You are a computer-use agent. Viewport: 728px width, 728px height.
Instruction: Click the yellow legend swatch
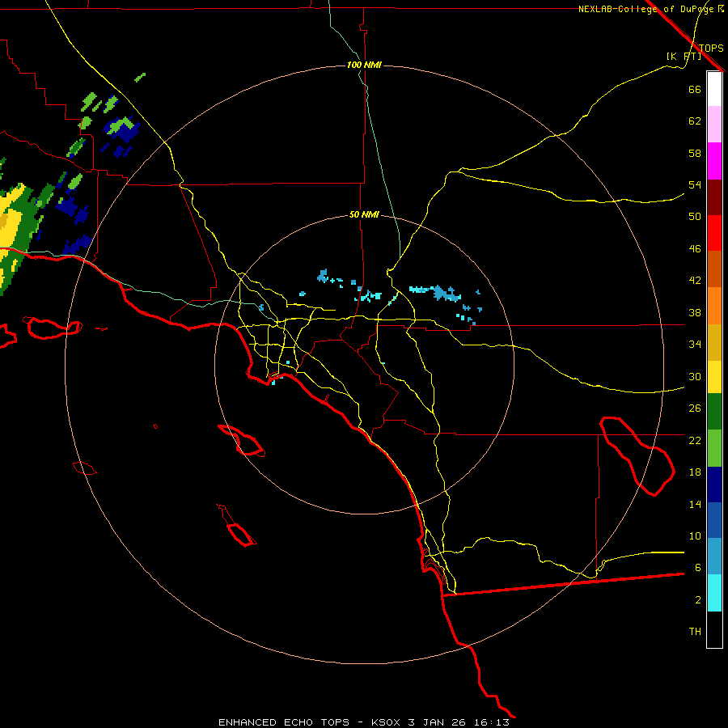point(714,377)
